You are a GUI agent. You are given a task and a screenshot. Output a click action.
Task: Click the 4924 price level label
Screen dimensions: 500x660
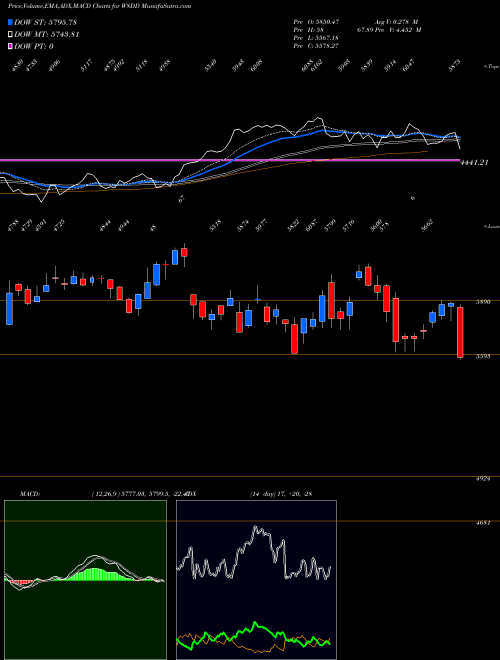482,479
